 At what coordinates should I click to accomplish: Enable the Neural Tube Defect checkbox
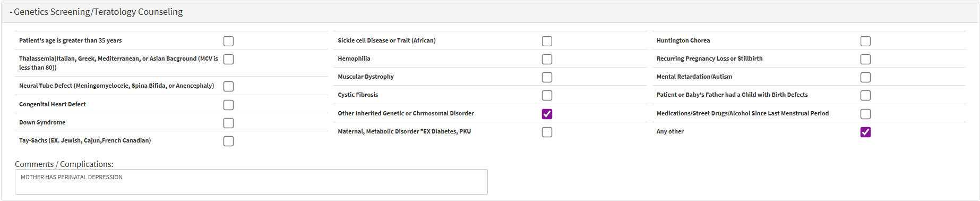coord(228,86)
